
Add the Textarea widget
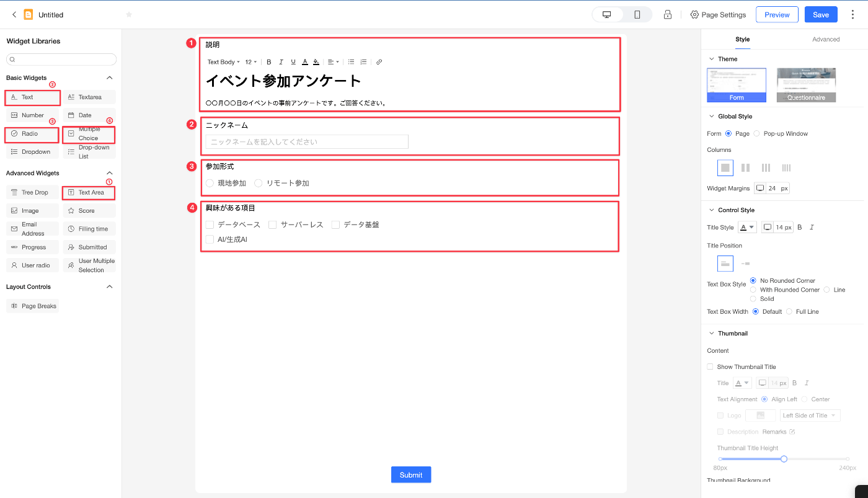tap(89, 97)
